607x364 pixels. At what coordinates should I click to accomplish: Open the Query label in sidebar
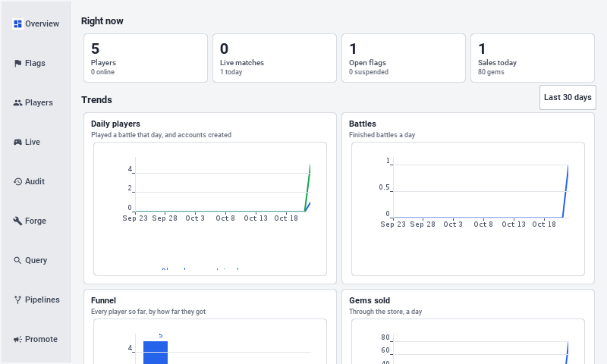click(36, 261)
